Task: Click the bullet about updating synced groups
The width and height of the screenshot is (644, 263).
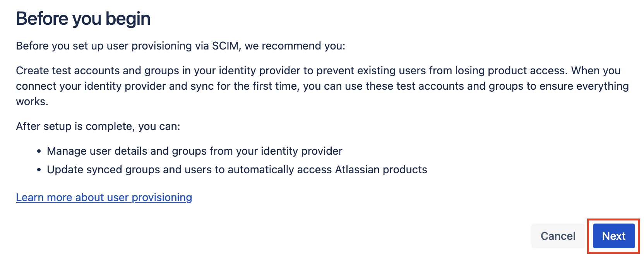Action: coord(237,169)
